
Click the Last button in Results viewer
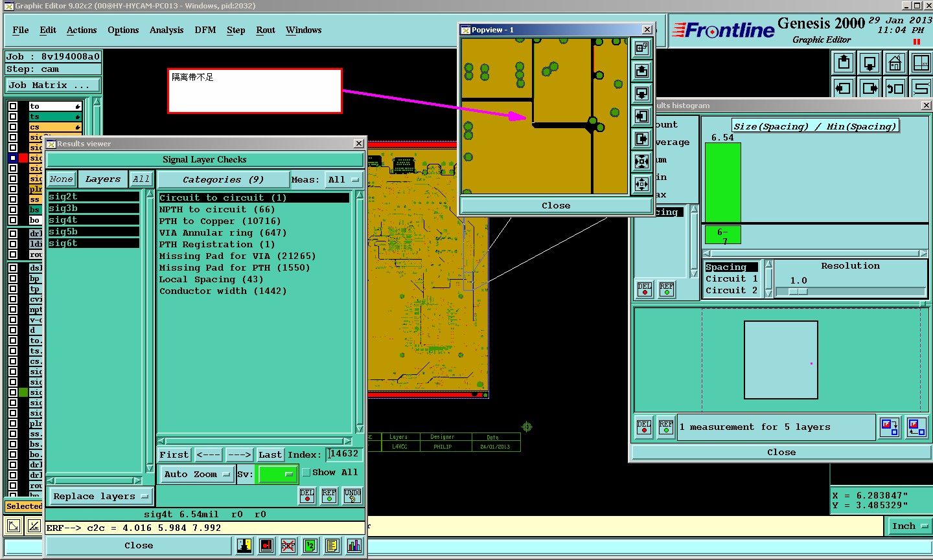[270, 455]
